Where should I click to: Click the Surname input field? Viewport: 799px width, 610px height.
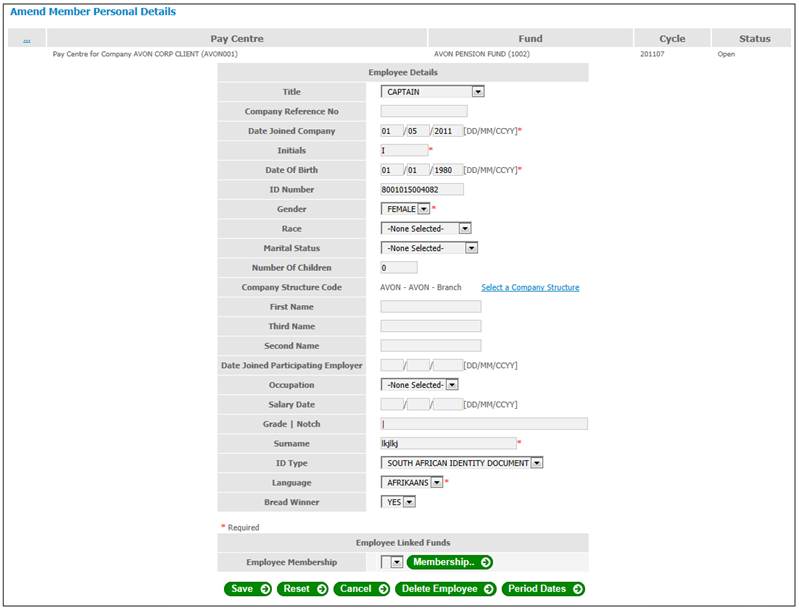448,443
